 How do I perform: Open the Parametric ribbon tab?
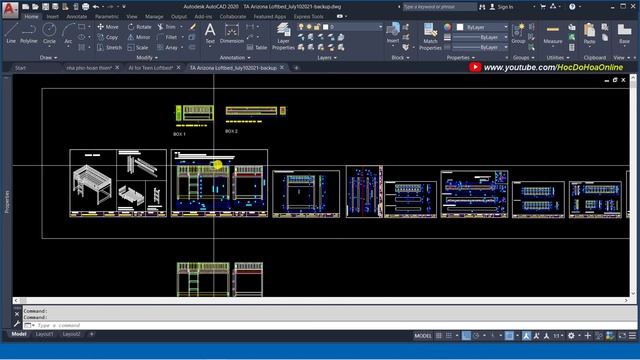click(x=107, y=17)
